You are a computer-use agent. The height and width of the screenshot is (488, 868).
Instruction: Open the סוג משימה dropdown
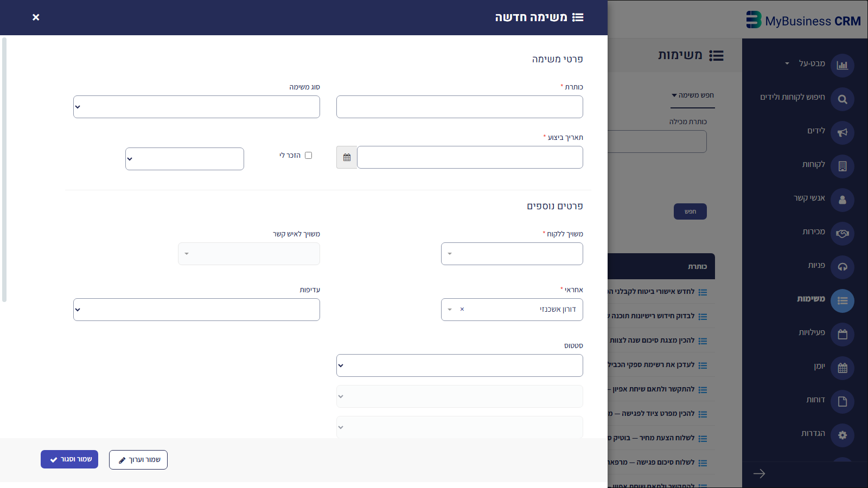coord(196,107)
